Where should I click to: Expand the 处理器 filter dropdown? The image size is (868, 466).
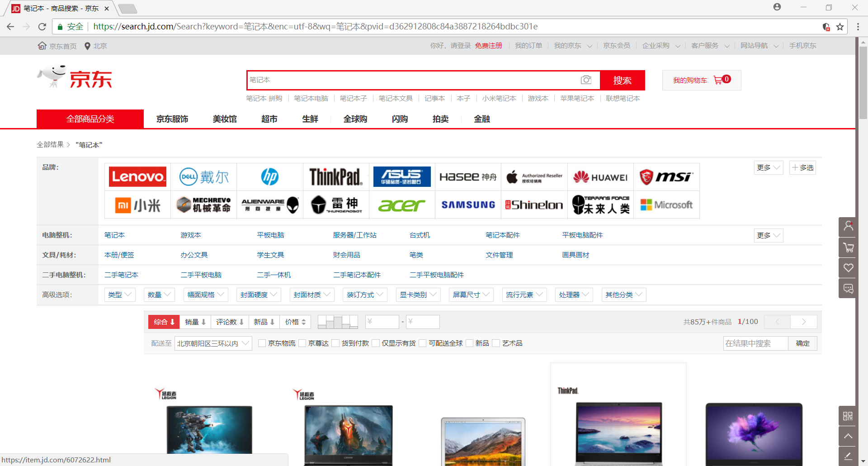pos(574,295)
